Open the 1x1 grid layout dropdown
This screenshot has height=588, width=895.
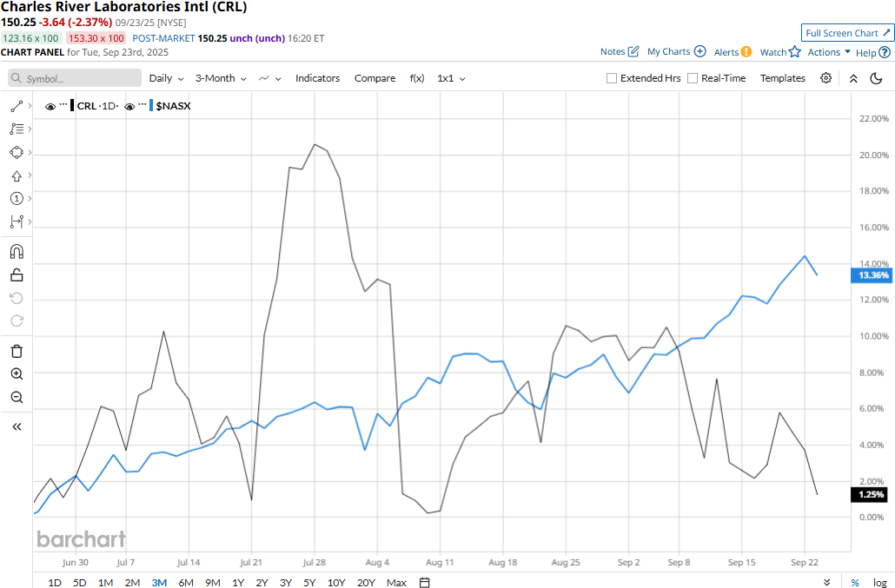pos(451,78)
